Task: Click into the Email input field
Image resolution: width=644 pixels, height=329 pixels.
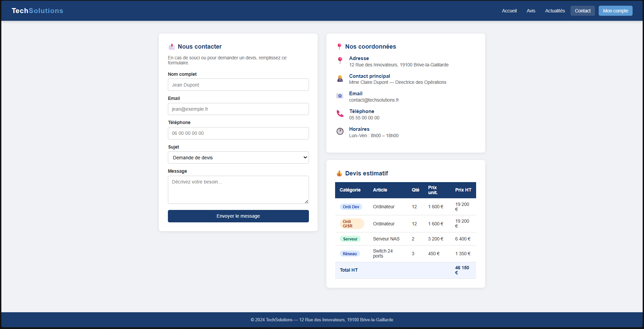Action: pos(238,109)
